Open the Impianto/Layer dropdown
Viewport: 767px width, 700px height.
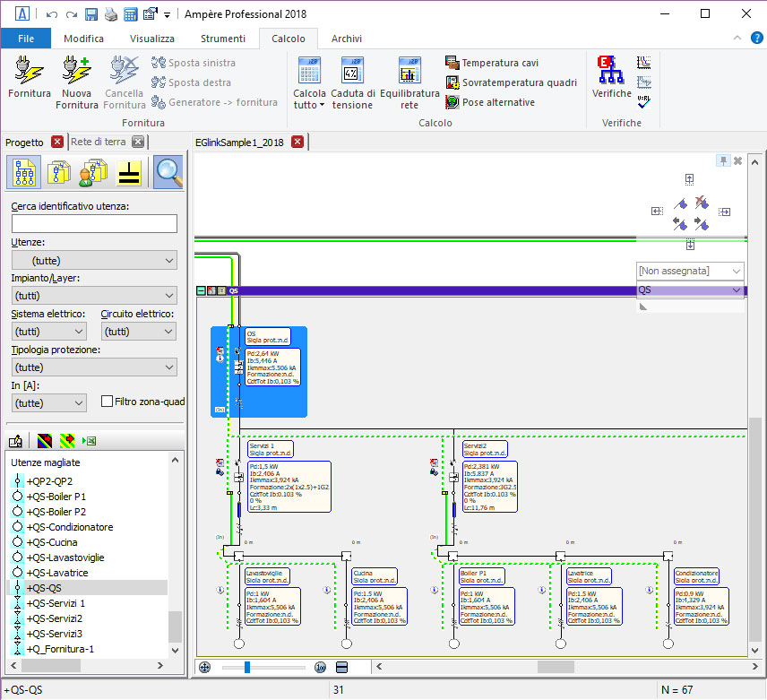tap(94, 296)
